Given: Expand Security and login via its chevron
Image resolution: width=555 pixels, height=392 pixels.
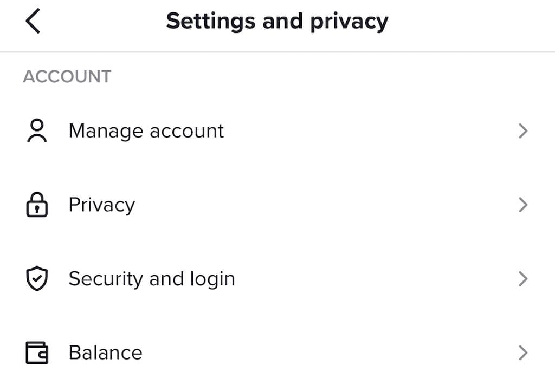Looking at the screenshot, I should click(x=522, y=279).
